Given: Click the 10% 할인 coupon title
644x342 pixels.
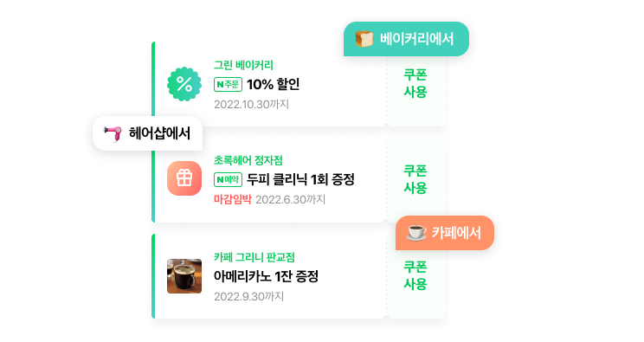Looking at the screenshot, I should tap(274, 84).
